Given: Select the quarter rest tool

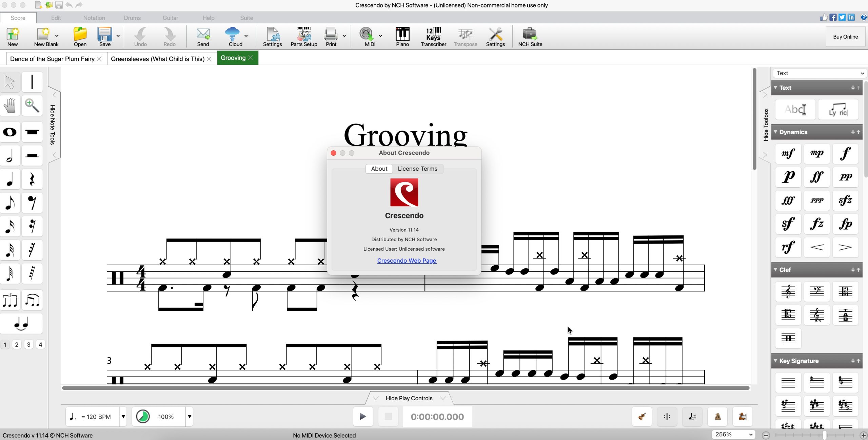Looking at the screenshot, I should click(32, 179).
